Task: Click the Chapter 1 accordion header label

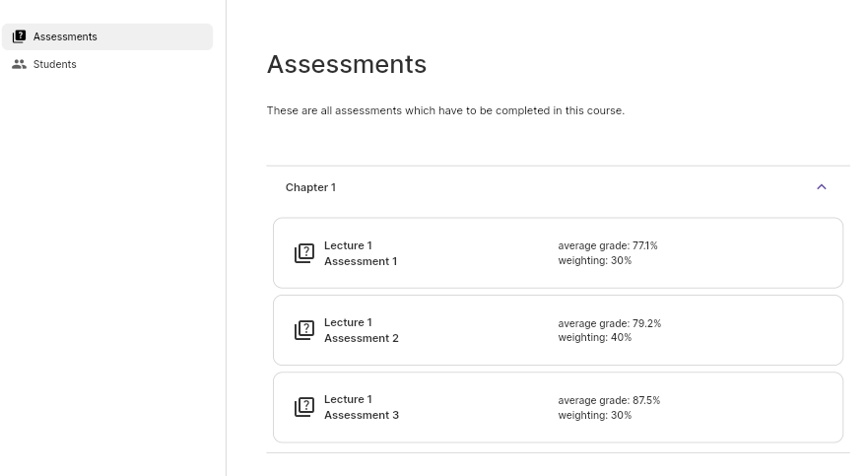Action: [x=310, y=187]
